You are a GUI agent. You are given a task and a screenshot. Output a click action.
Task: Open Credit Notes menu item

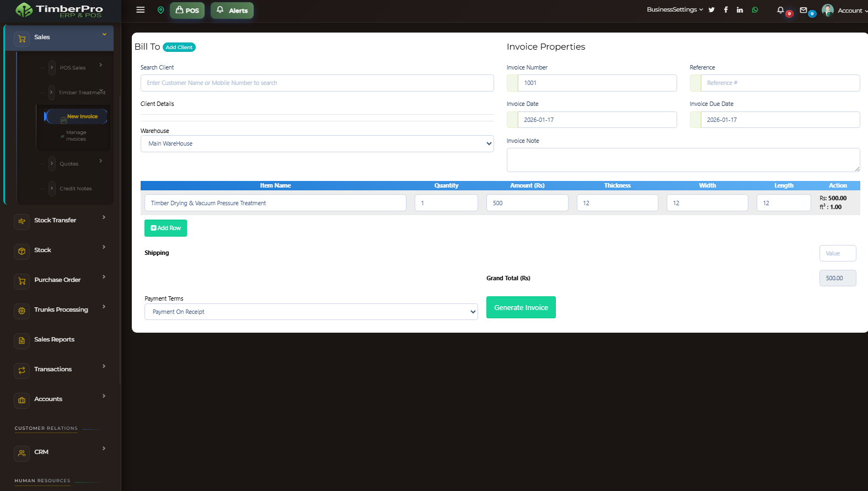click(76, 188)
